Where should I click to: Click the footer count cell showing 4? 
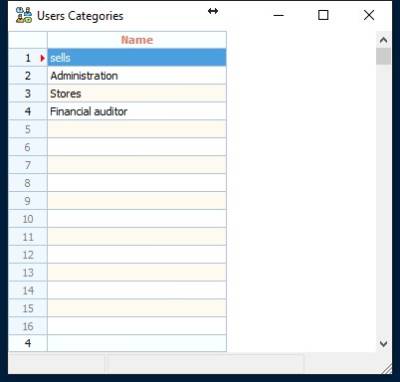point(28,343)
